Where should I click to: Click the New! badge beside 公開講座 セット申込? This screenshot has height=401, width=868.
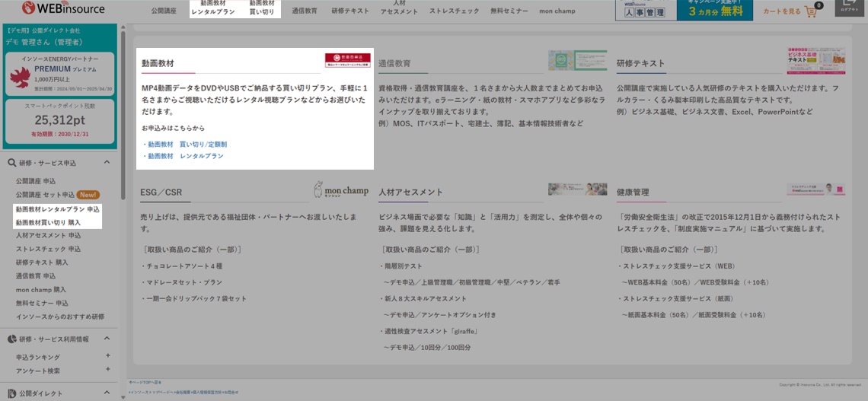88,195
